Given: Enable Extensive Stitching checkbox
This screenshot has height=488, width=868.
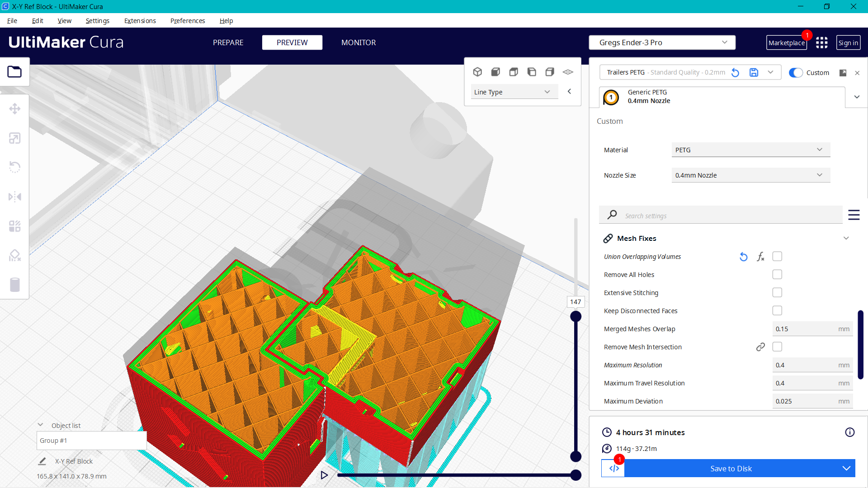Looking at the screenshot, I should point(777,293).
